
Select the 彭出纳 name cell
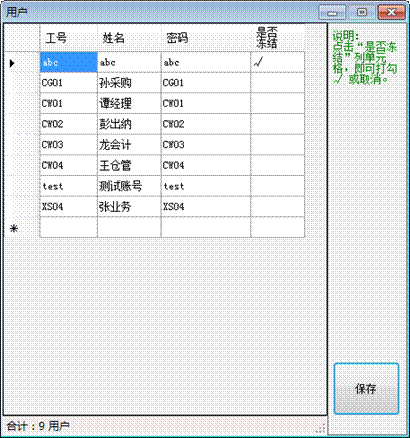pyautogui.click(x=129, y=124)
